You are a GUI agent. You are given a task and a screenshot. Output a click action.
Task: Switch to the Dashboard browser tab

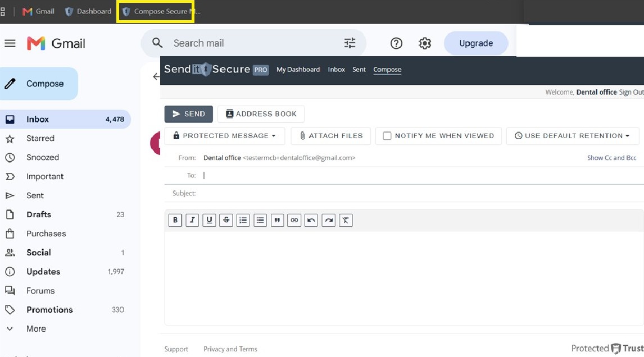click(88, 11)
